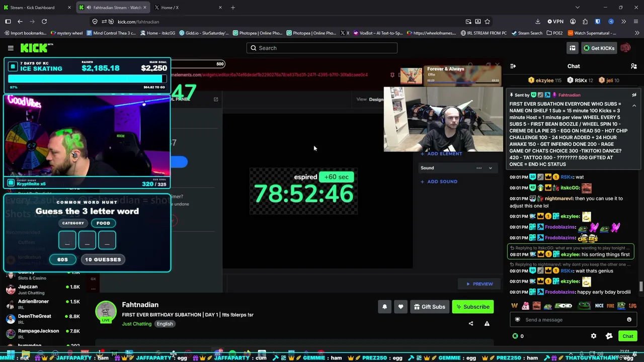Turn on notifications with the bell button

pos(384,307)
